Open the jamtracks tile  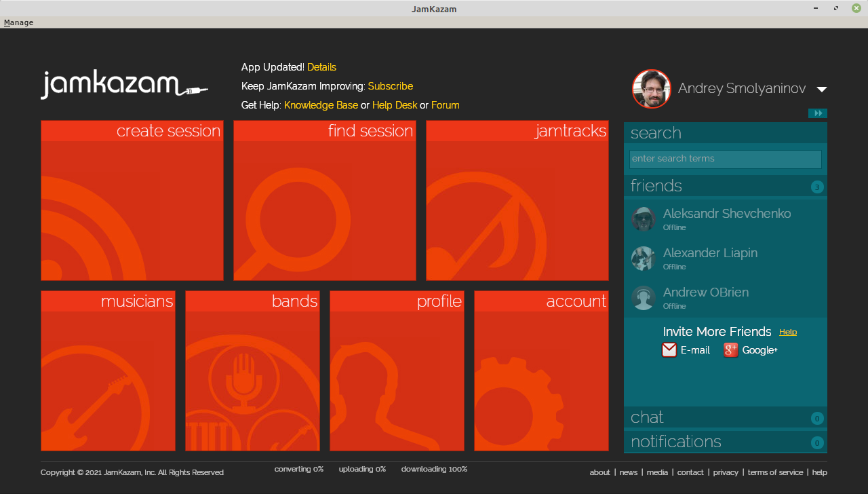(517, 200)
